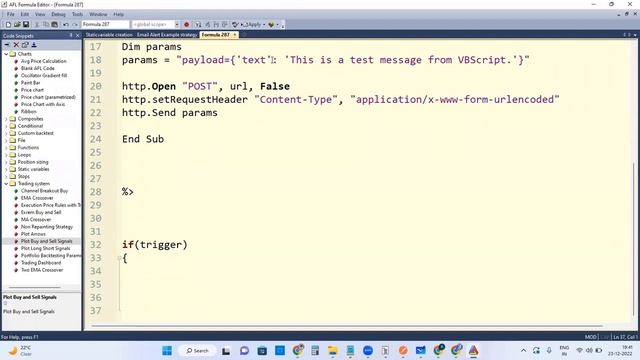Image resolution: width=640 pixels, height=360 pixels.
Task: Click the taskbar Search box
Action: pyautogui.click(x=197, y=351)
